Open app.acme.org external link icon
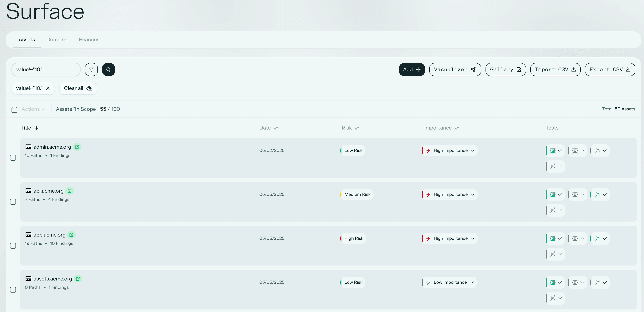Screen dimensions: 644x312 (x=71, y=235)
